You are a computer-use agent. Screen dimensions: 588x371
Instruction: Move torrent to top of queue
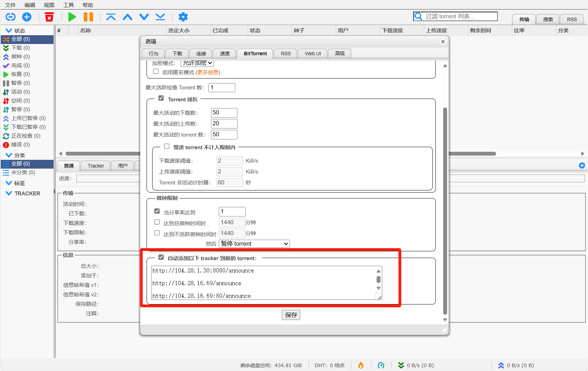point(111,17)
